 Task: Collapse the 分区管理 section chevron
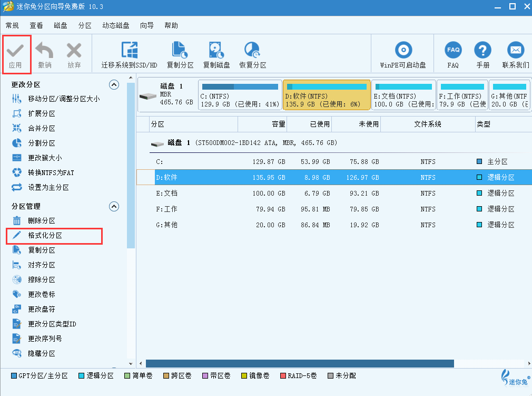coord(114,207)
